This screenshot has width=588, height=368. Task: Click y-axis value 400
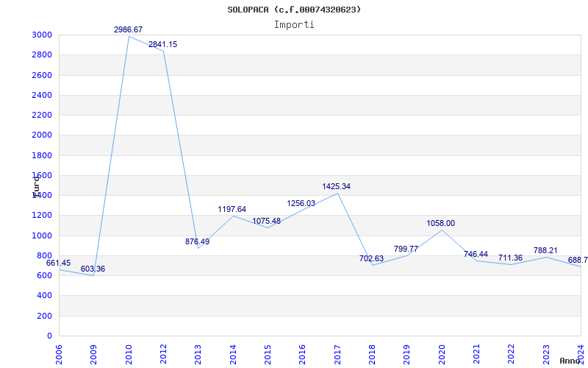(x=46, y=296)
